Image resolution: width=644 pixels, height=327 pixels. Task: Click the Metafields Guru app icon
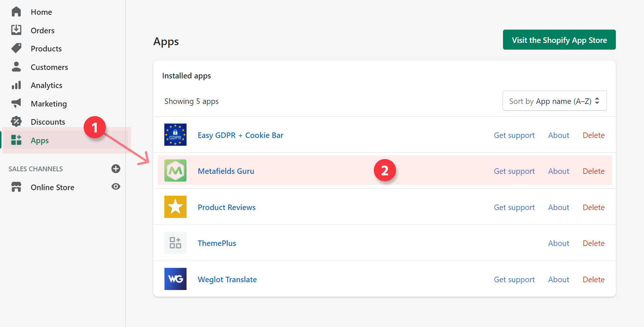click(x=175, y=171)
